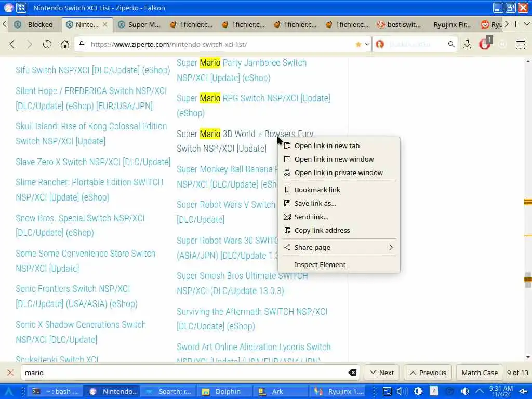
Task: Open the home page
Action: click(x=65, y=44)
